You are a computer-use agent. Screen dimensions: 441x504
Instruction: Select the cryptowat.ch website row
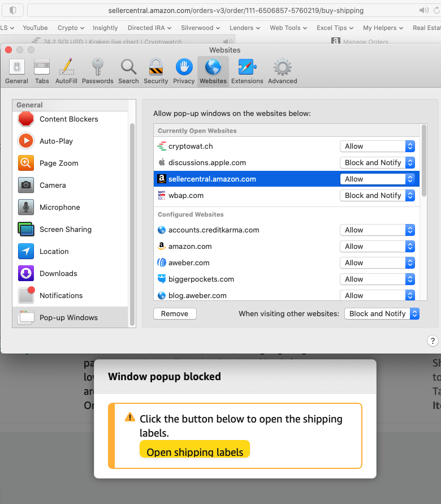pyautogui.click(x=287, y=147)
